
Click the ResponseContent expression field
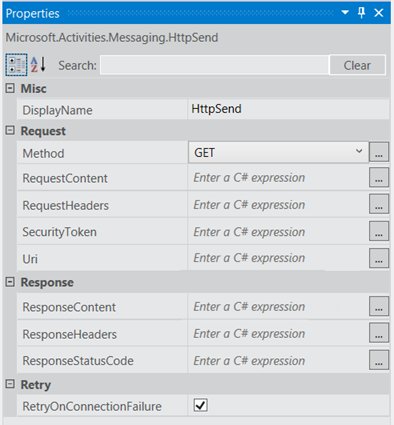click(x=278, y=307)
